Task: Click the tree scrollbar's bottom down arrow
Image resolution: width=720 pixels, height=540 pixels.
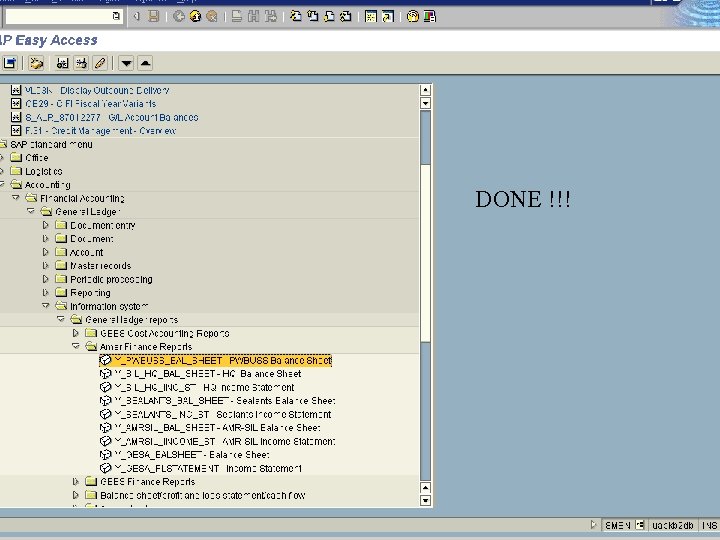Action: click(x=425, y=501)
